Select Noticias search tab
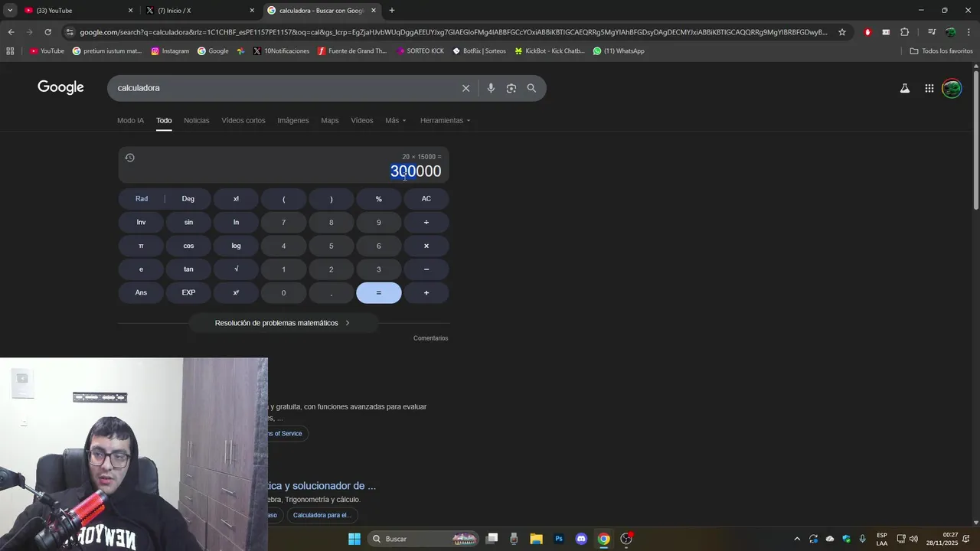980x551 pixels. point(196,120)
